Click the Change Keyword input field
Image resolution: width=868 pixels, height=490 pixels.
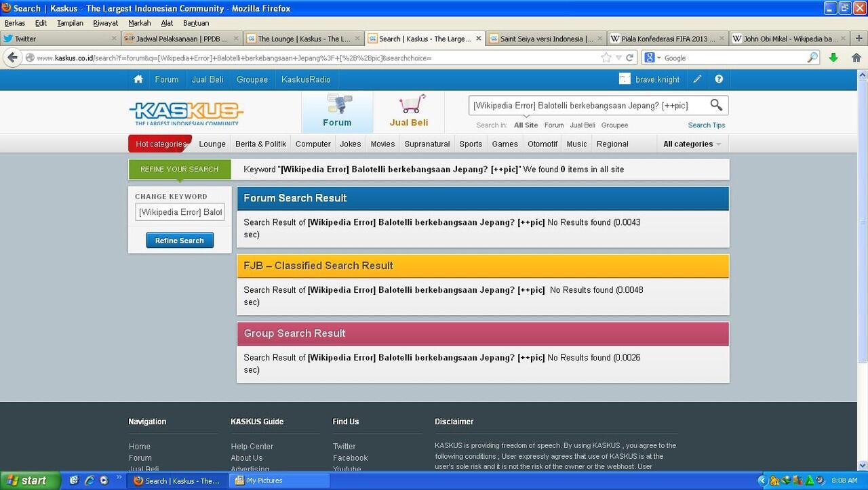pos(180,212)
